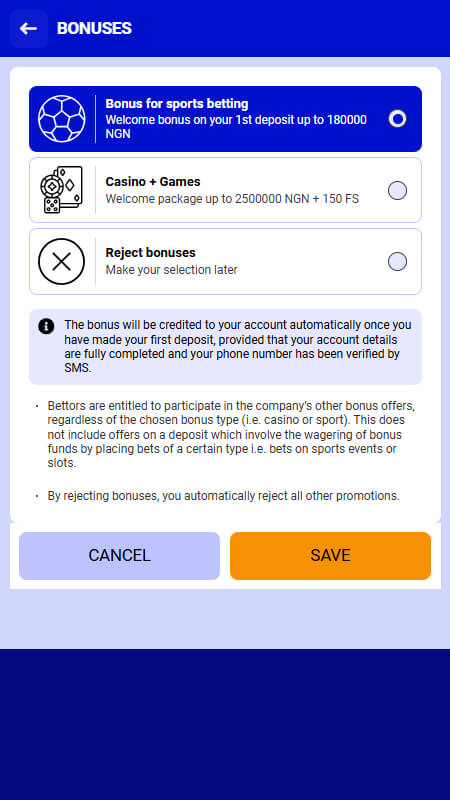Select the Casino + Games radio button
450x800 pixels.
pos(397,190)
